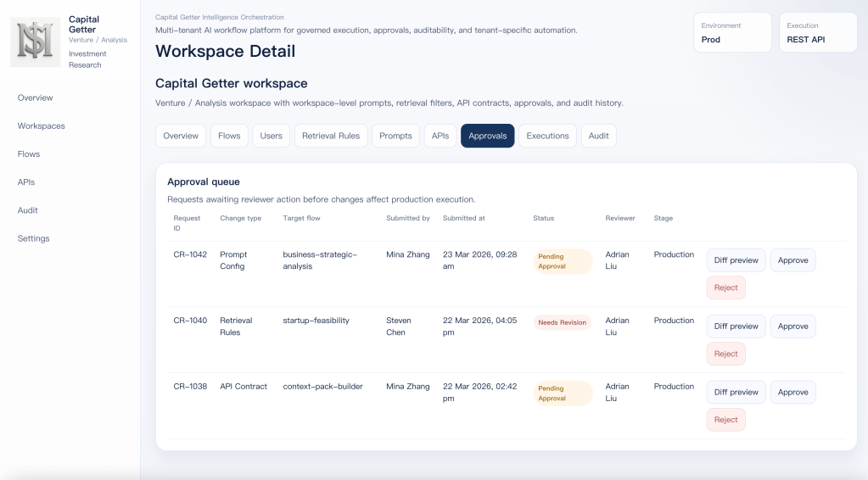Select the APIs tab in the workspace
Image resolution: width=868 pixels, height=480 pixels.
coord(440,136)
